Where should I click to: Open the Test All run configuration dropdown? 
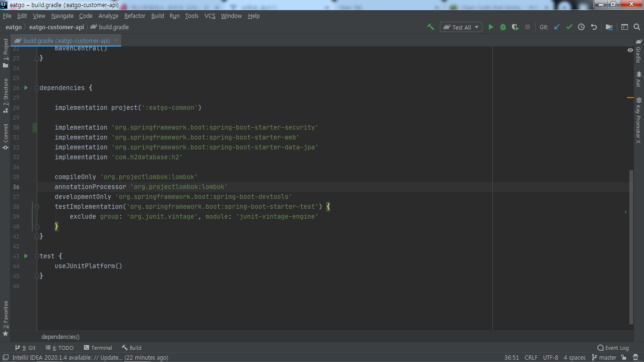click(461, 27)
